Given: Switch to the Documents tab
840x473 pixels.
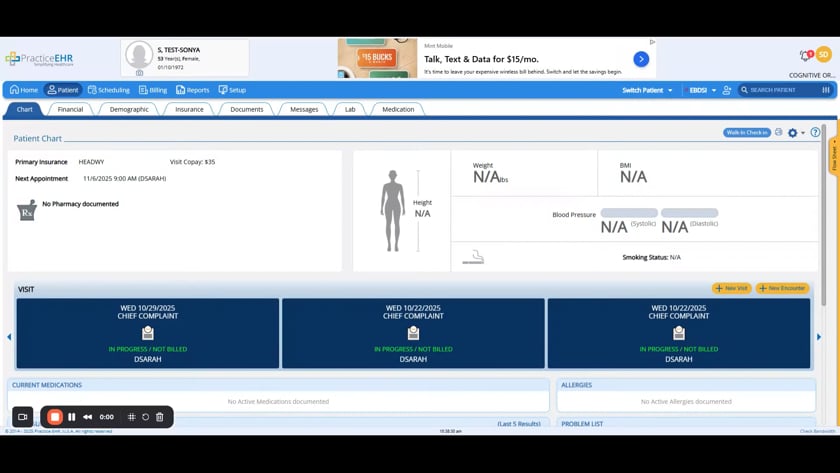Looking at the screenshot, I should click(246, 109).
